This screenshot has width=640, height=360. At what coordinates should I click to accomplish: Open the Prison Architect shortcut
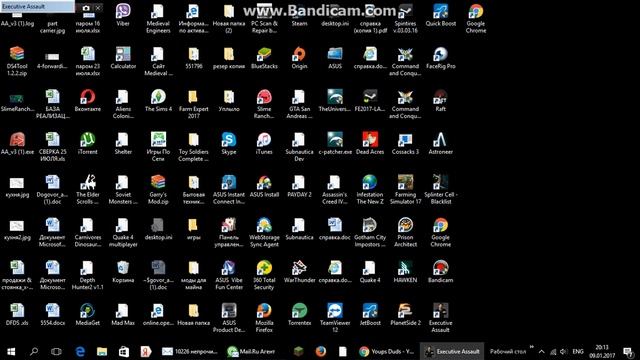(x=405, y=233)
